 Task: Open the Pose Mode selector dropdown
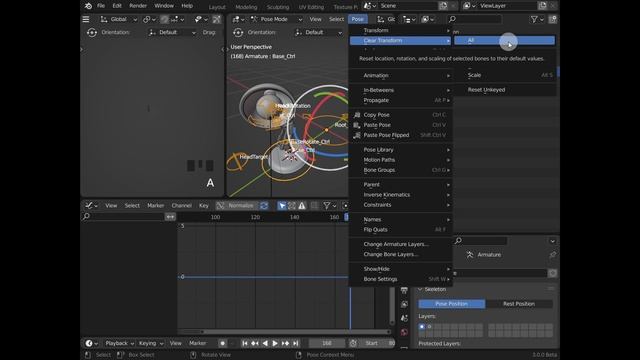[x=276, y=19]
